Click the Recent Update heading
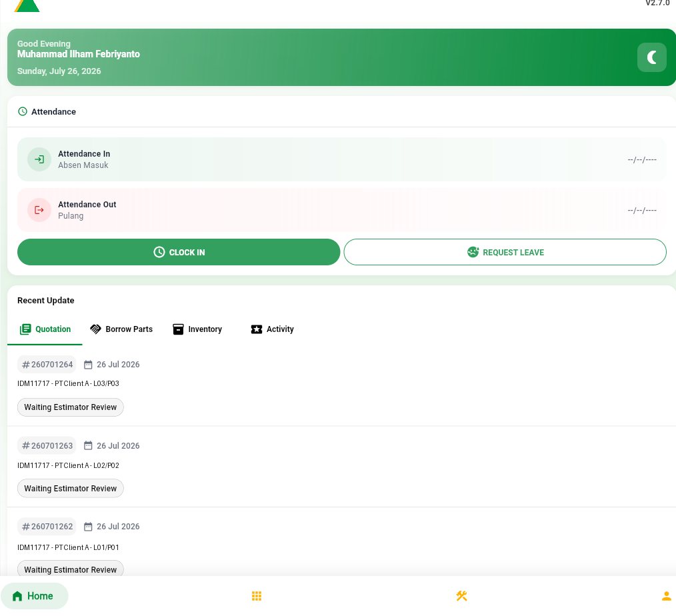676x616 pixels. (x=46, y=301)
